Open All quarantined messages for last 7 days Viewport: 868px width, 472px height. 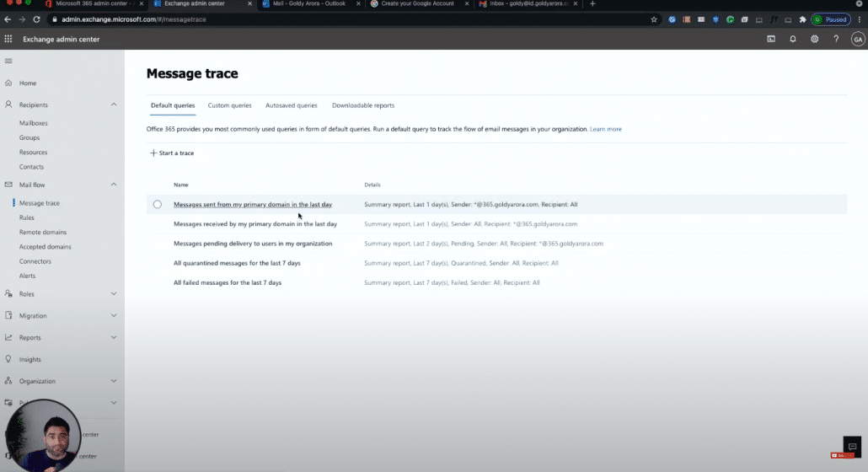tap(237, 263)
